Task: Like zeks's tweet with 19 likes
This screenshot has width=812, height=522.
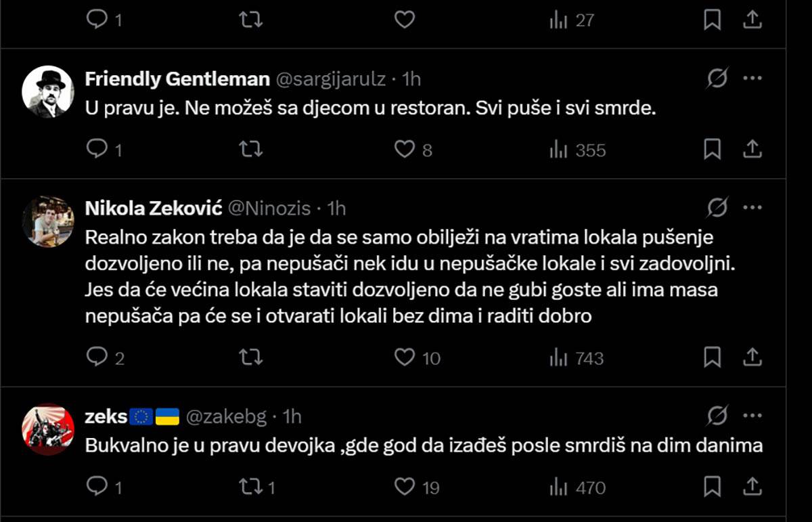Action: coord(405,487)
